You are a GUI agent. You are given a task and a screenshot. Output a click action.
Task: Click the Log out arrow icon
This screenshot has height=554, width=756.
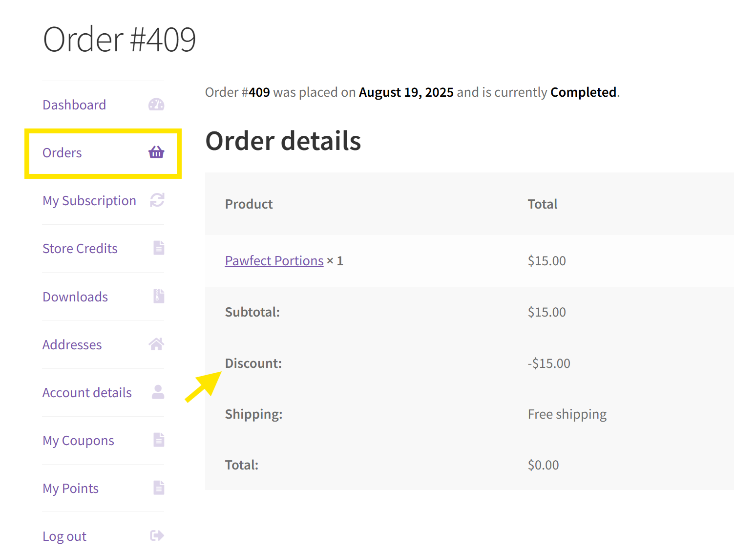click(157, 535)
